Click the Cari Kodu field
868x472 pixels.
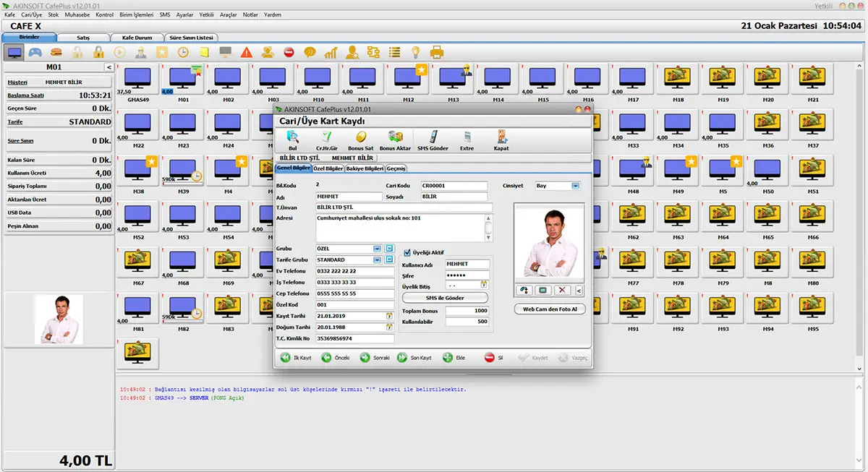454,186
